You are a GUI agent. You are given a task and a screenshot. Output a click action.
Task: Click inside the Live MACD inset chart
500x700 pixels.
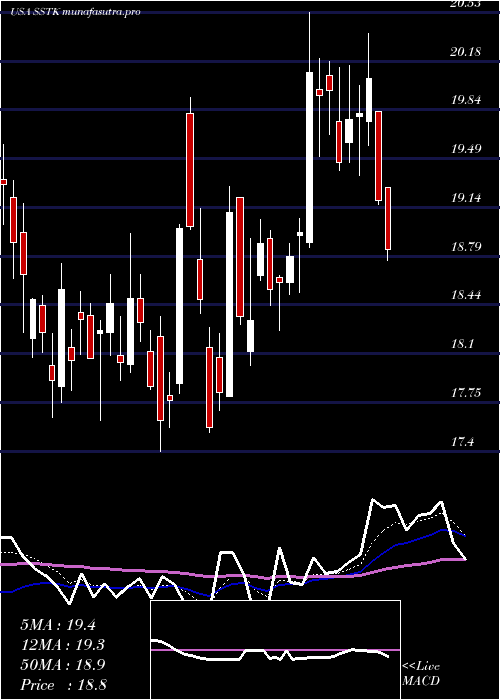click(275, 650)
